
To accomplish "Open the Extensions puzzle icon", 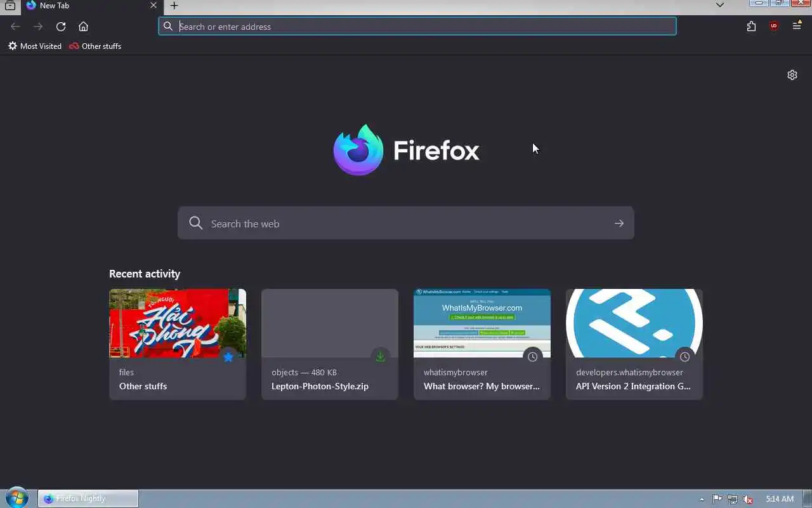I will pyautogui.click(x=751, y=27).
